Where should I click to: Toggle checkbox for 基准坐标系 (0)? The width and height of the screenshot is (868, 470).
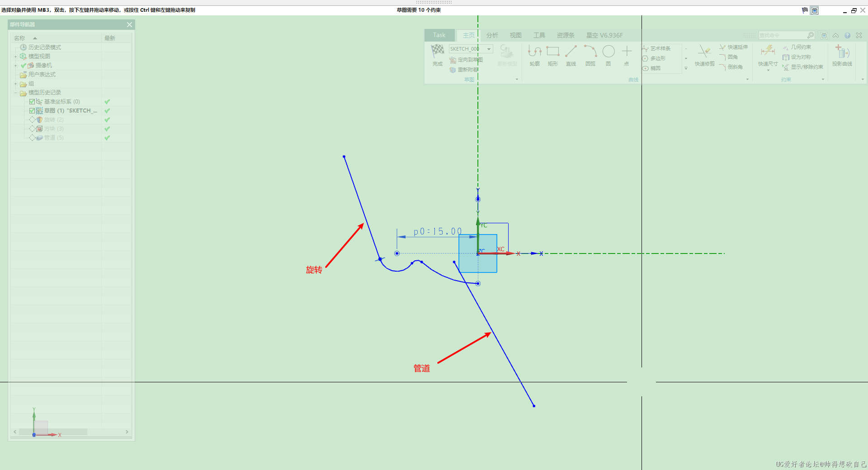(x=32, y=102)
